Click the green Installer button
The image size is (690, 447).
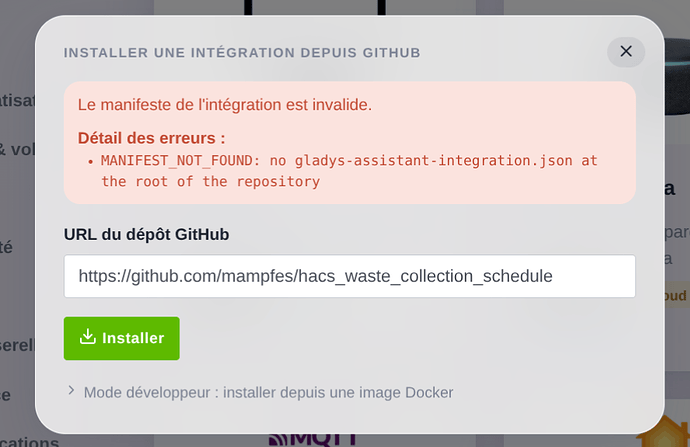coord(121,338)
